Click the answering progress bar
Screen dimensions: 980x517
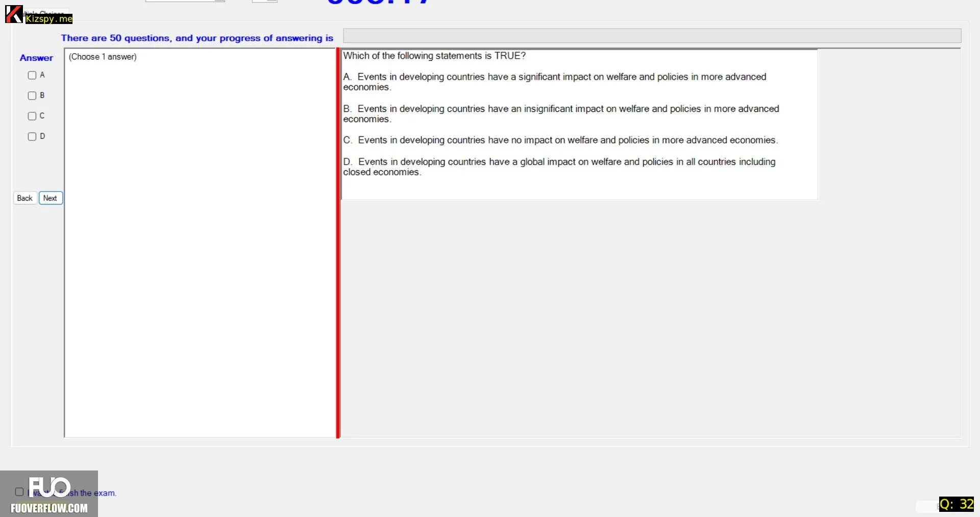point(652,36)
